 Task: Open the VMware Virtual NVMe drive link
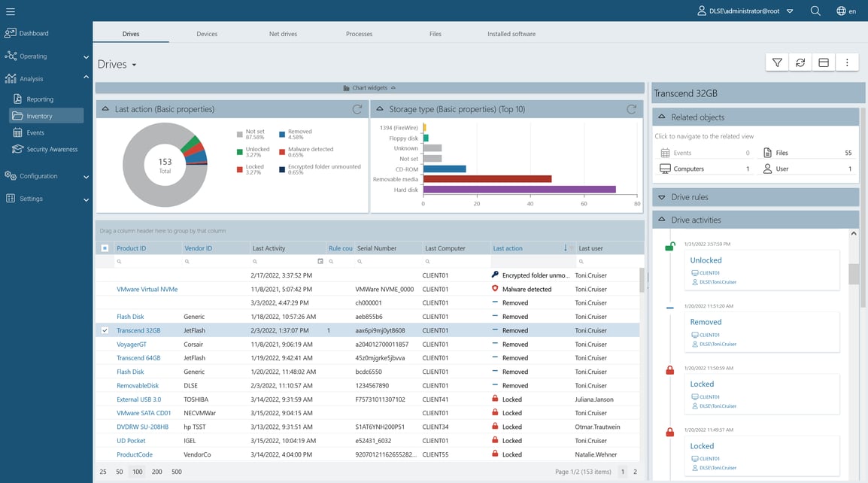tap(146, 289)
